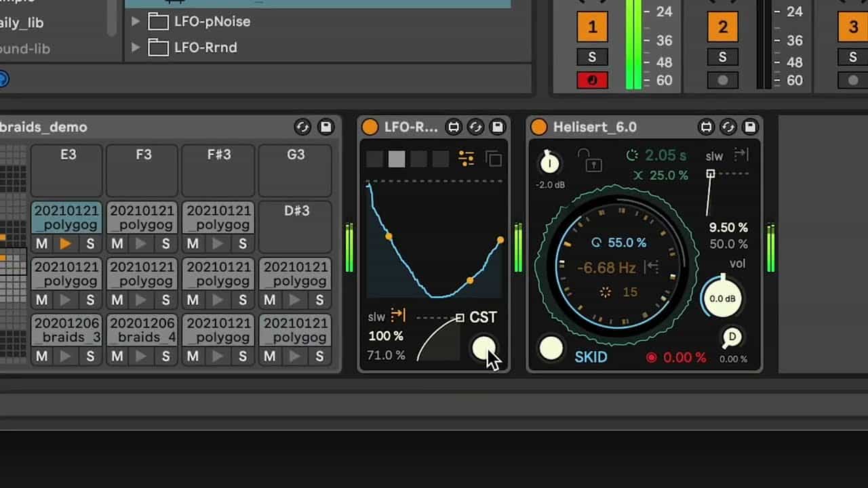This screenshot has width=868, height=488.
Task: Save the LFO-R device preset
Action: 497,127
